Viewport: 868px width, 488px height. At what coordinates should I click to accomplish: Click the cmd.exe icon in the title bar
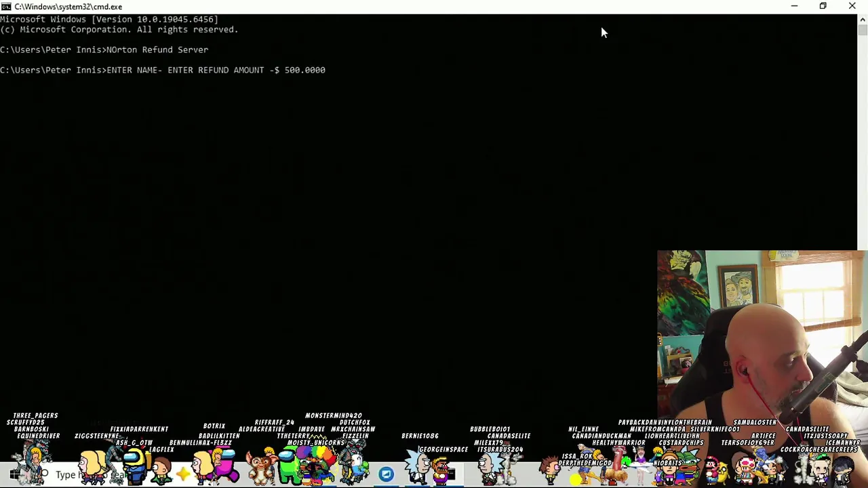6,6
